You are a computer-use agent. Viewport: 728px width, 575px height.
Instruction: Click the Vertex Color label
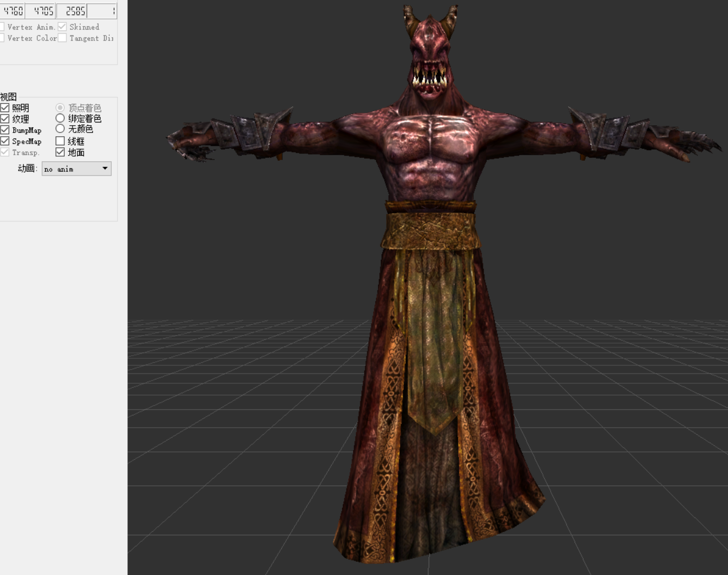pyautogui.click(x=32, y=38)
